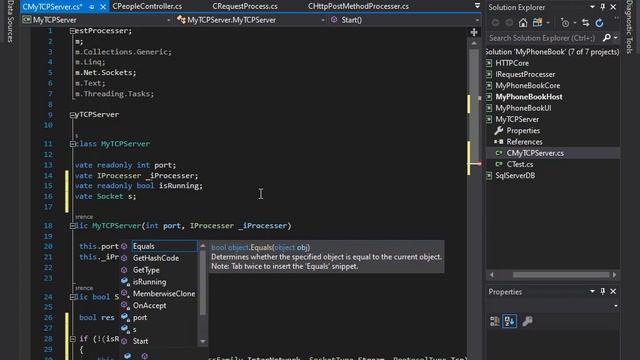This screenshot has width=640, height=360.
Task: Click the Properties wrench icon under MyTCPServer
Action: pos(499,131)
